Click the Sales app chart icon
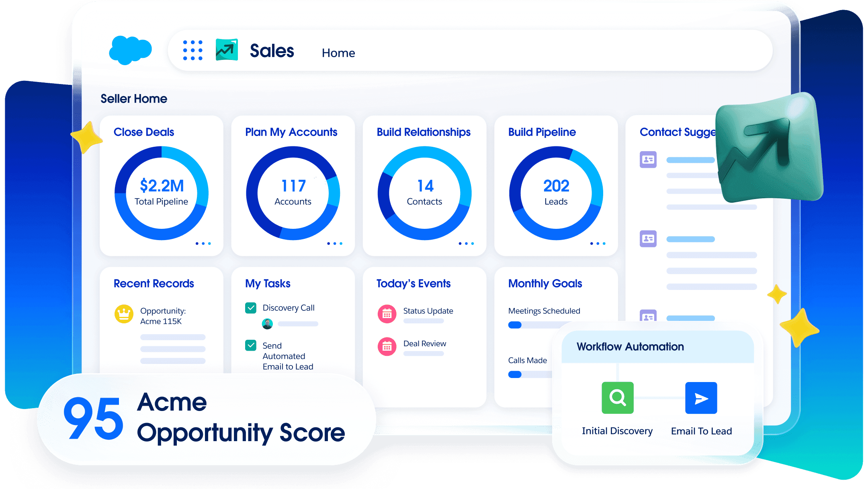 [x=227, y=50]
